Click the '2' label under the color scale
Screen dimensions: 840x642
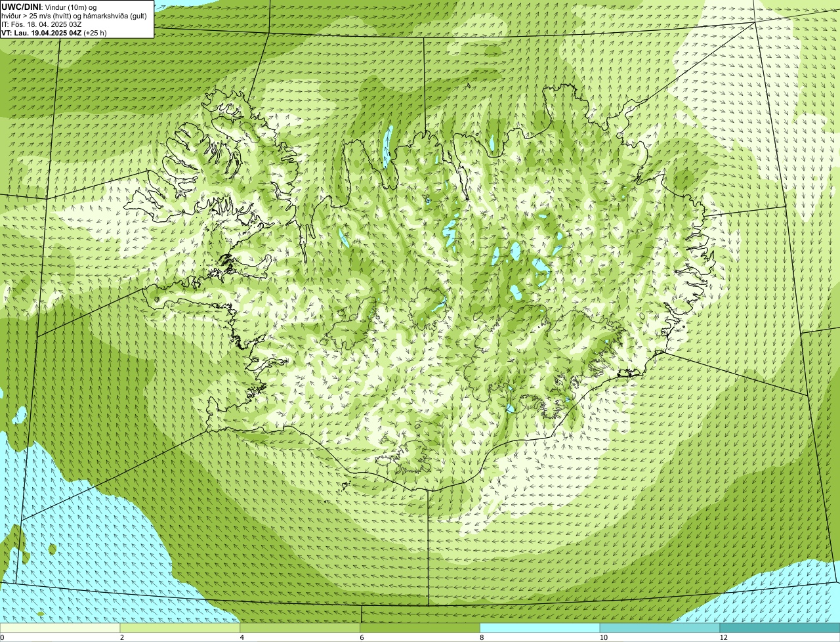[122, 637]
